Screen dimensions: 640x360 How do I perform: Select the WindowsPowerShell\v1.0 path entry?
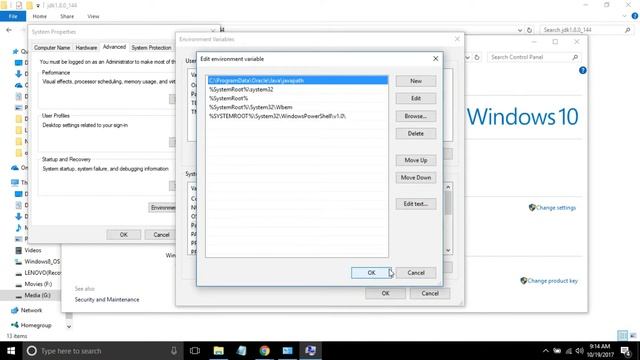pyautogui.click(x=298, y=116)
